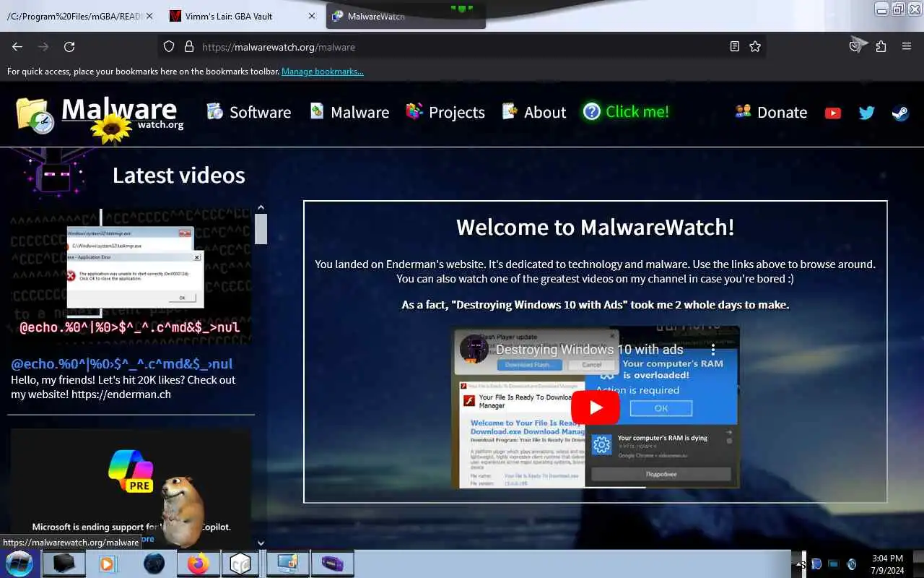Click the enderman avatar beside Latest videos
Image resolution: width=924 pixels, height=578 pixels.
(54, 173)
